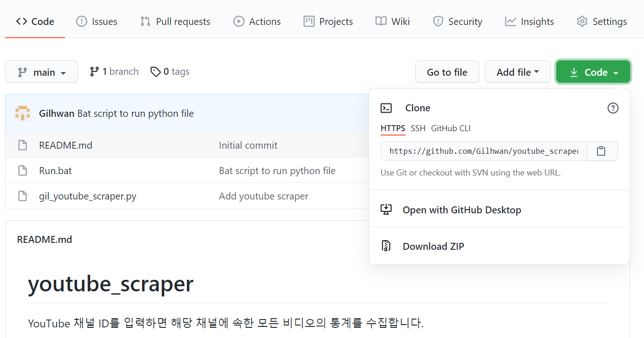
Task: Click the Pull requests icon
Action: (x=145, y=21)
